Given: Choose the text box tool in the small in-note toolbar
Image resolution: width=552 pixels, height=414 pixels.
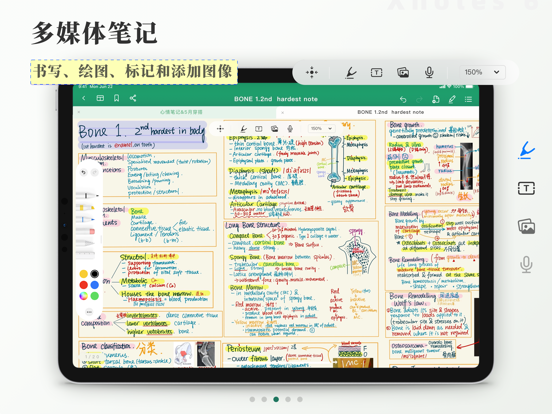Looking at the screenshot, I should coord(259,129).
